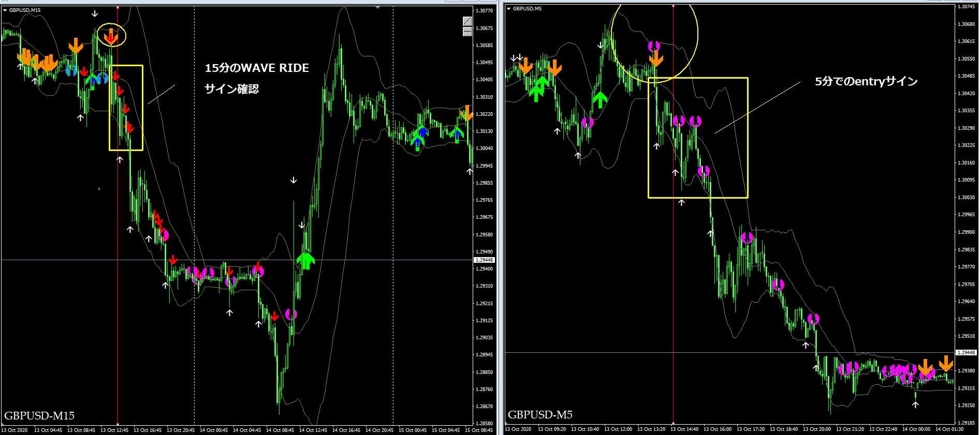Click the 14 Oct 08:45 time label
Screen dimensions: 980x435
coord(280,430)
